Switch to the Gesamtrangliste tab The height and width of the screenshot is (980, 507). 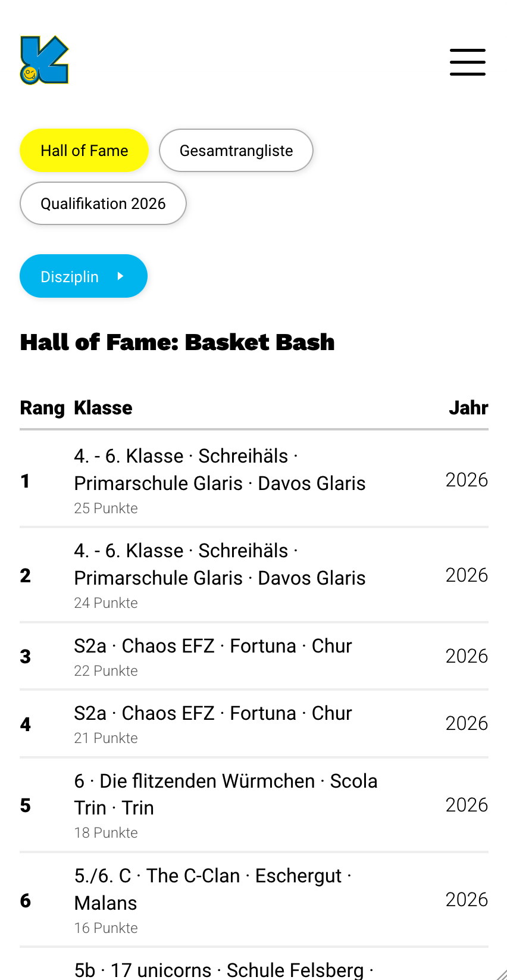[x=236, y=151]
